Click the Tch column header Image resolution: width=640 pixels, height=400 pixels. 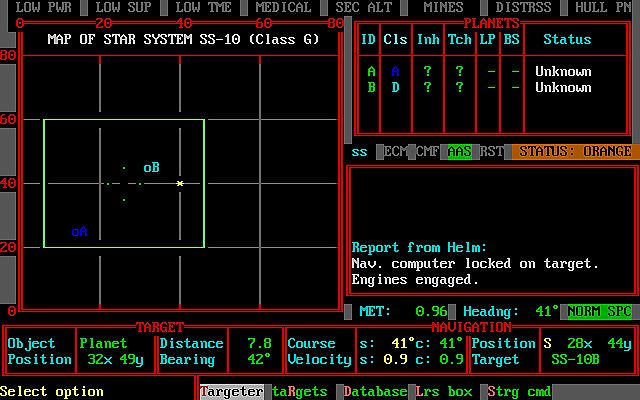click(x=460, y=39)
